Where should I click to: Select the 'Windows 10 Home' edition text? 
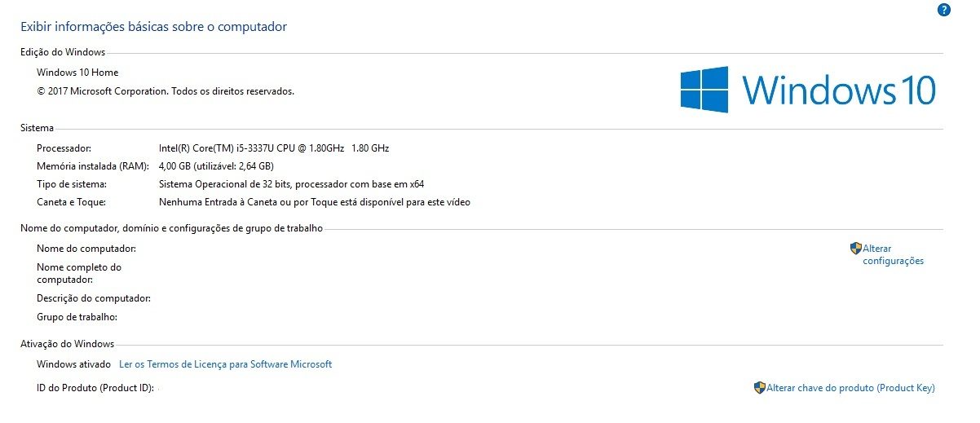[77, 73]
